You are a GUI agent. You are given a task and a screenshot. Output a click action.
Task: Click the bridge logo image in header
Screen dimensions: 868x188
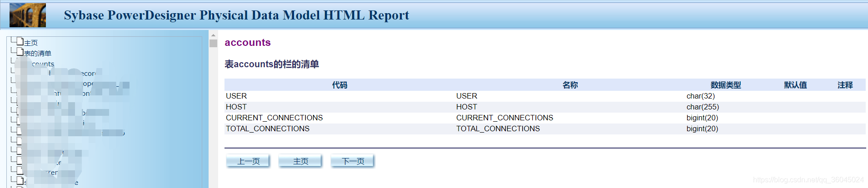28,15
